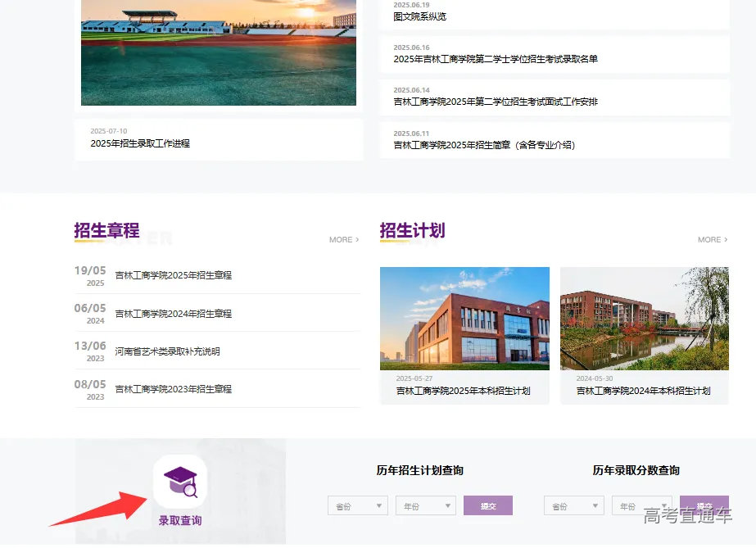Open the 省份 dropdown under 历年招生计划查询

coord(357,505)
